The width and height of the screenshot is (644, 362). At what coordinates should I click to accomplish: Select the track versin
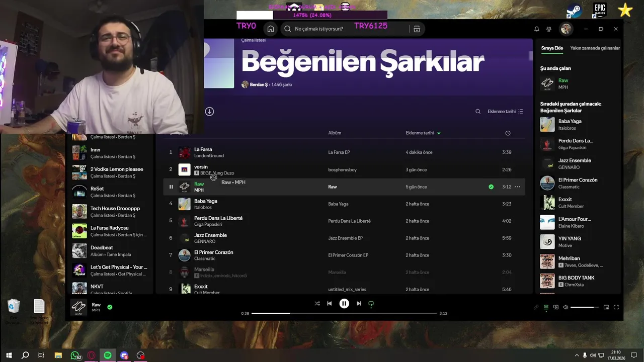coord(201,167)
